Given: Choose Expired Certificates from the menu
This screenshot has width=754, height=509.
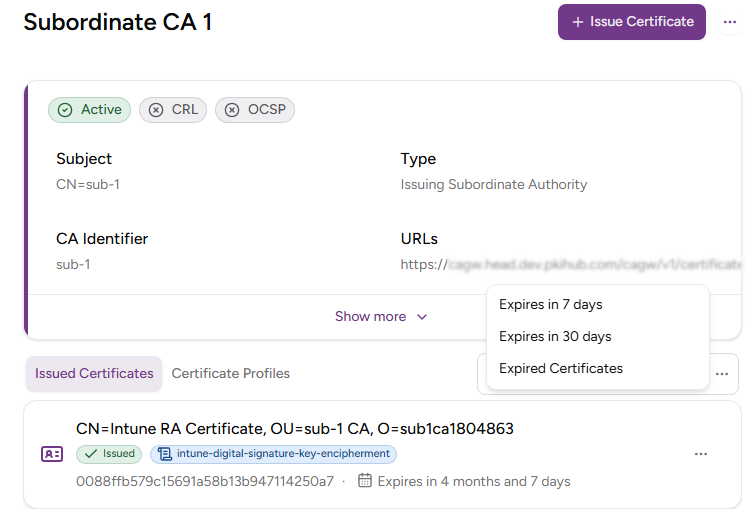Looking at the screenshot, I should pyautogui.click(x=560, y=368).
